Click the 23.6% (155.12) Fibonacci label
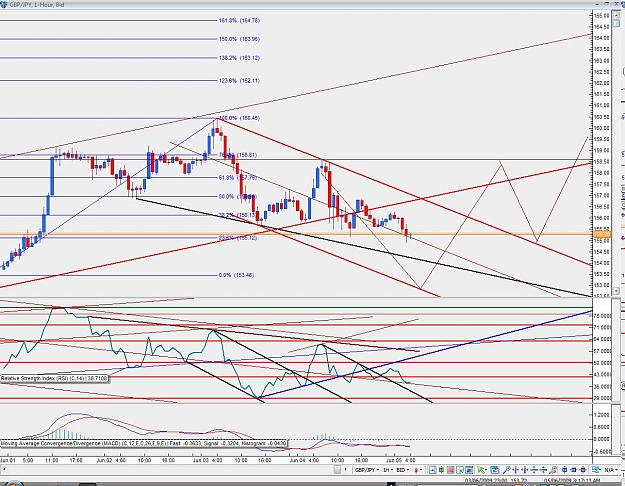 point(238,238)
